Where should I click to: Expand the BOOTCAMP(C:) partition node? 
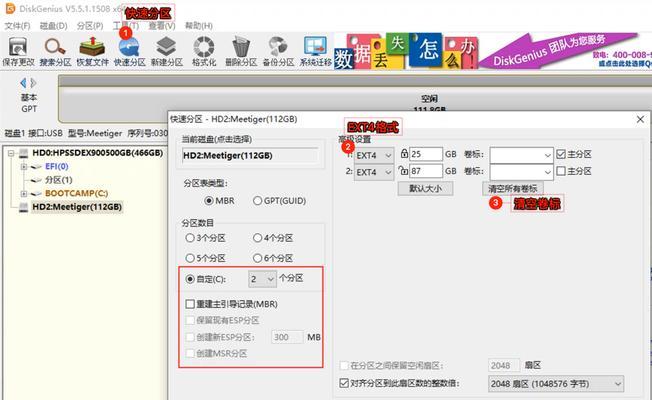pos(24,193)
